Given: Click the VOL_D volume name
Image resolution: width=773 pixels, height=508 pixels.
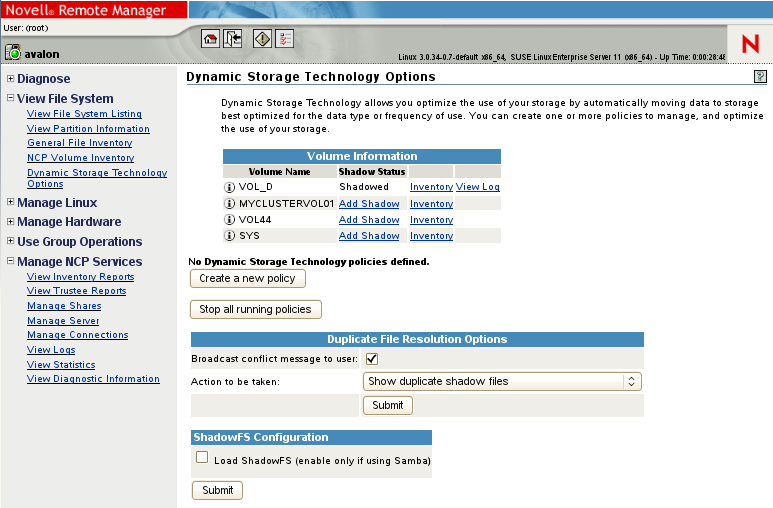Looking at the screenshot, I should pos(256,187).
